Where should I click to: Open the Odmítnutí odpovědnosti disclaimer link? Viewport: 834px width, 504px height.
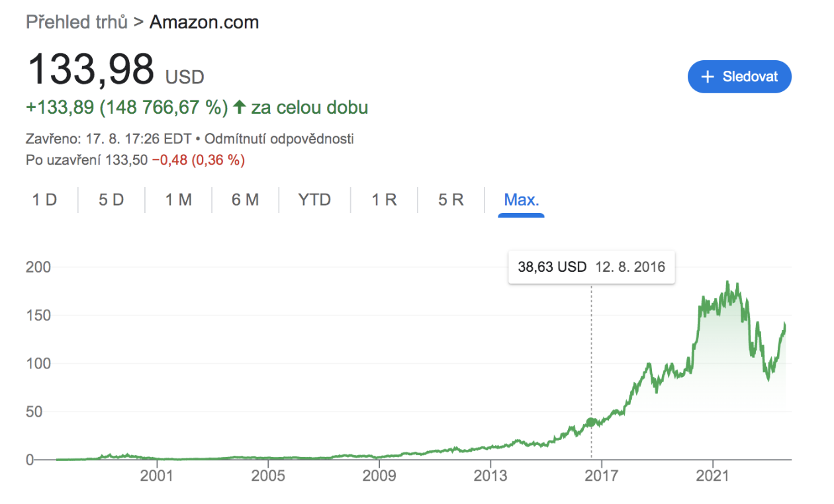click(279, 139)
